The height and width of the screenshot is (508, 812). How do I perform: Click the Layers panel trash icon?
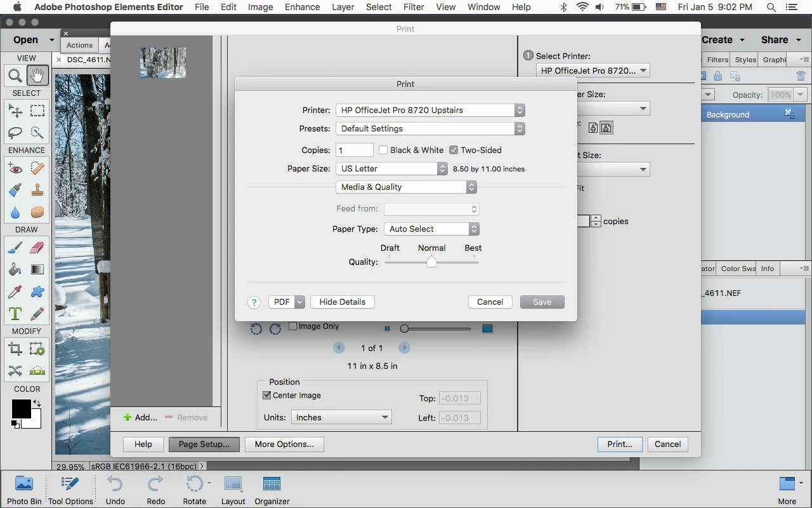[801, 76]
